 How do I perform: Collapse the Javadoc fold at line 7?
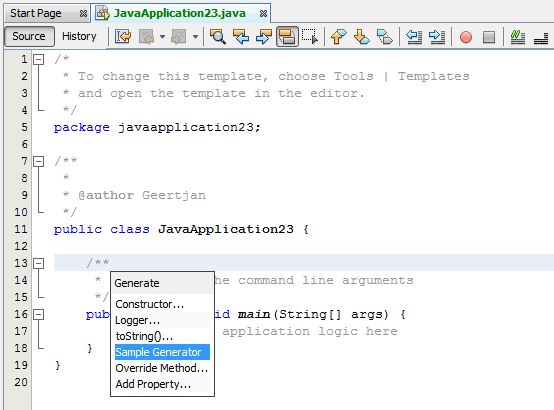point(39,162)
